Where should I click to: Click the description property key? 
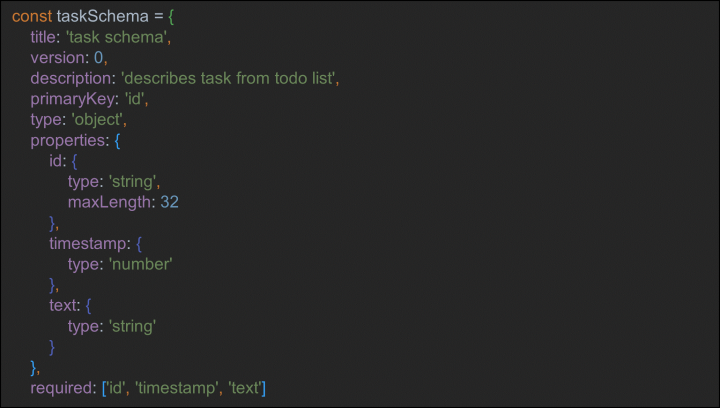pyautogui.click(x=73, y=80)
